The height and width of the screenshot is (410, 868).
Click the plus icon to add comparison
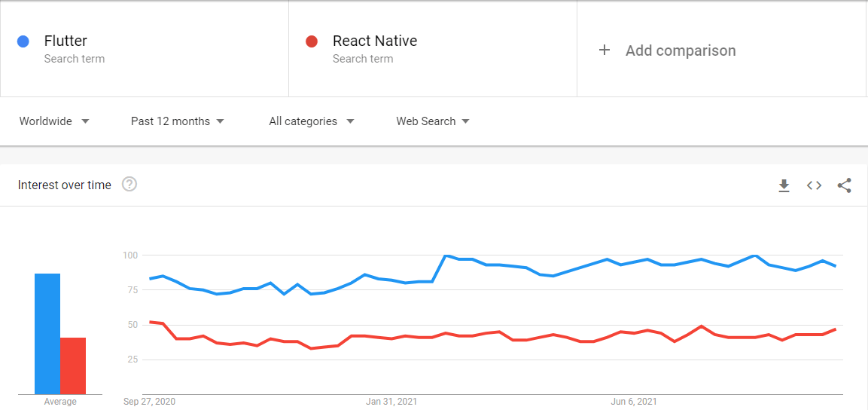(x=604, y=50)
